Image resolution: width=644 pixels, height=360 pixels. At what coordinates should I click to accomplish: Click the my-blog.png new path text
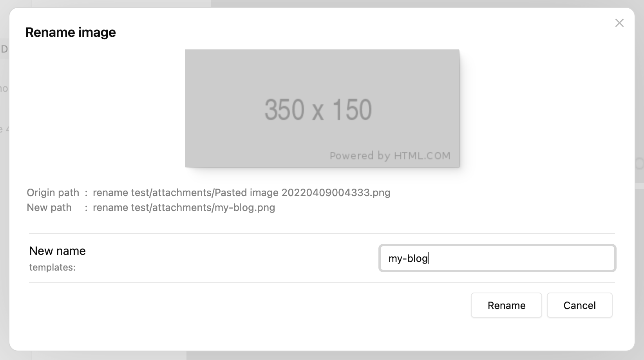coord(245,207)
